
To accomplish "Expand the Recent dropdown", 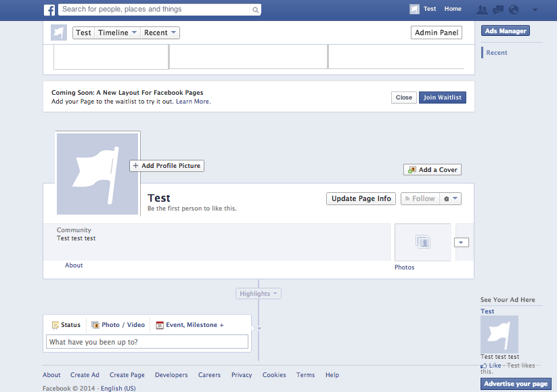I will click(x=160, y=32).
